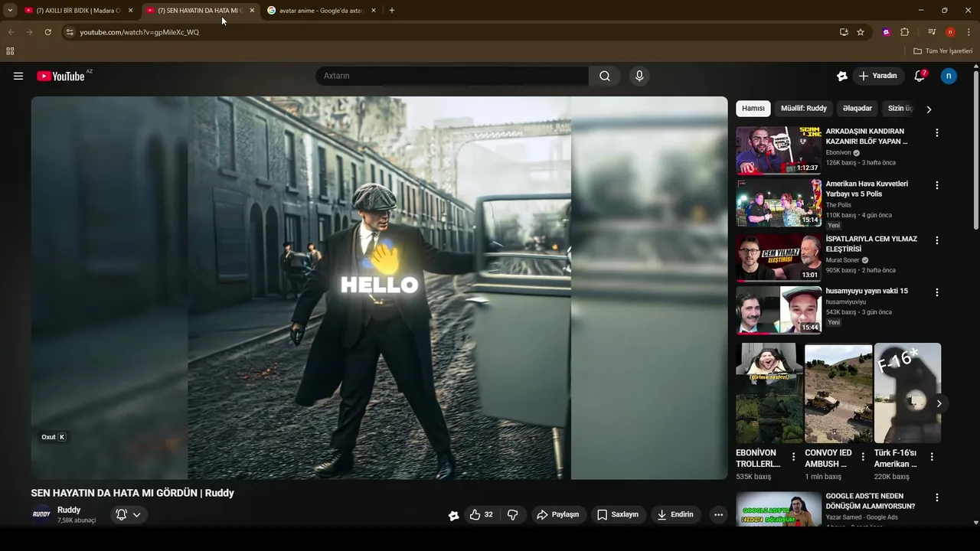Open the Tüm Yer İşaretleri bookmarks folder
Screen dimensions: 980x551
(943, 51)
